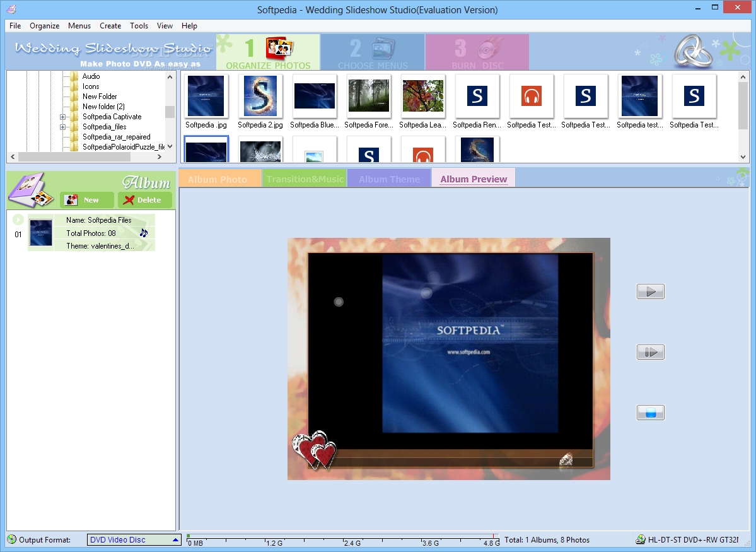
Task: Click the disc capacity progress bar
Action: pos(343,540)
